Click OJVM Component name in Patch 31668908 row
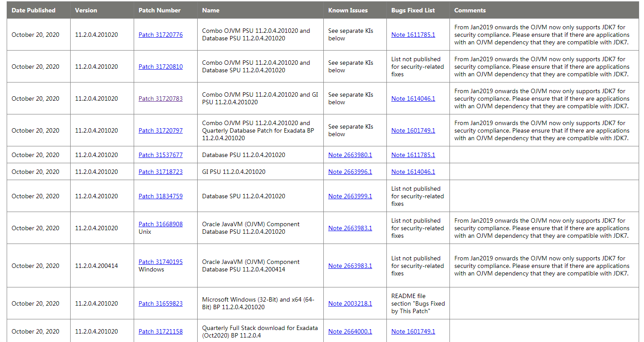 click(250, 228)
